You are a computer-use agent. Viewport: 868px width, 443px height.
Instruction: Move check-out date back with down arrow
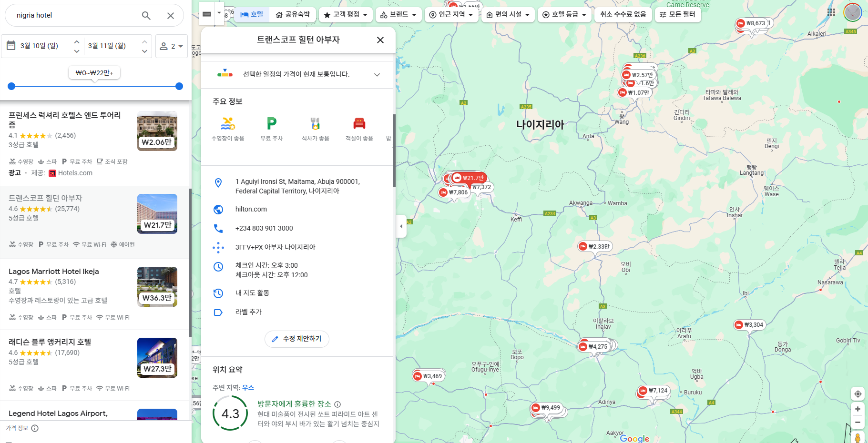(144, 51)
